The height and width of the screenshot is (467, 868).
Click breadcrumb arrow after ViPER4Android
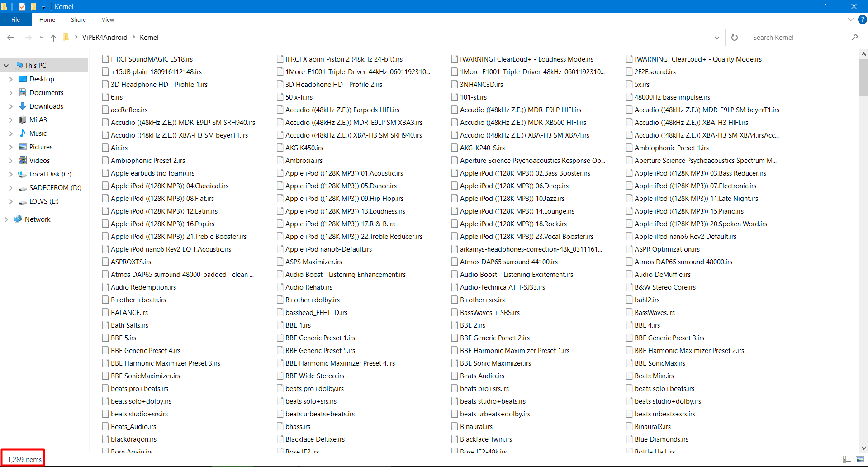134,37
